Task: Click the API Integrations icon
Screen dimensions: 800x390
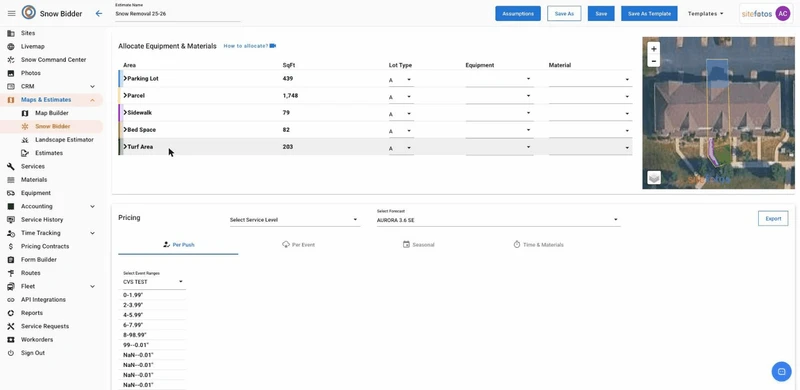Action: 11,300
